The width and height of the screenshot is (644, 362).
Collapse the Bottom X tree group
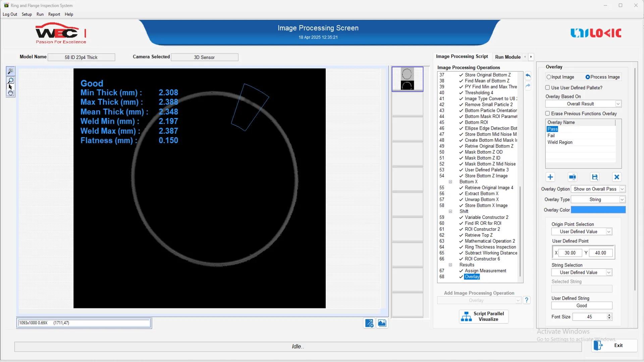(450, 182)
